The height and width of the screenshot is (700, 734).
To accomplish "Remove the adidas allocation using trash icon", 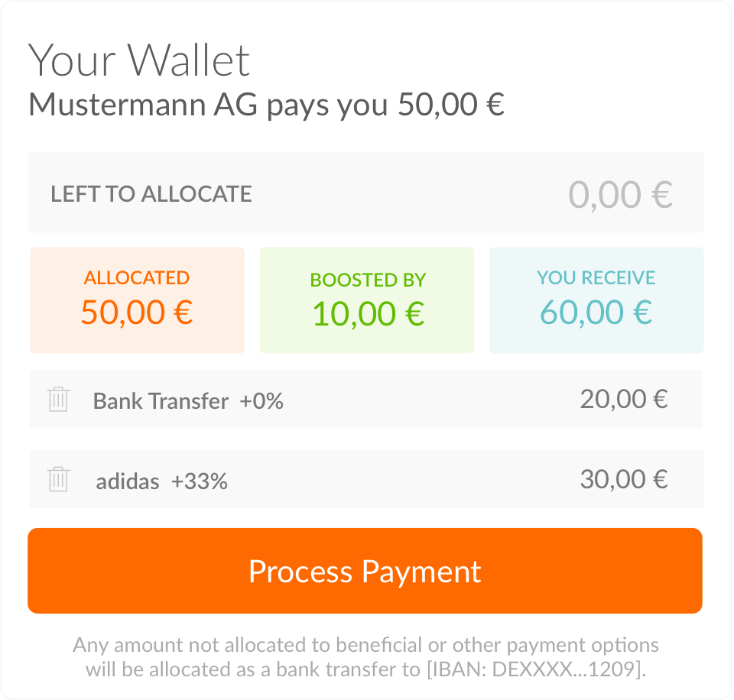I will point(55,480).
